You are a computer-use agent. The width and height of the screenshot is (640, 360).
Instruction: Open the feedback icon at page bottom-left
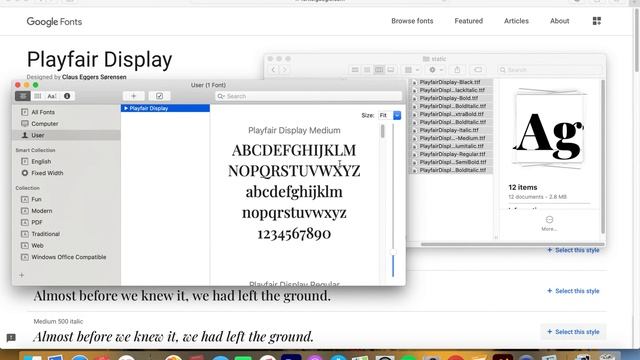tap(11, 338)
